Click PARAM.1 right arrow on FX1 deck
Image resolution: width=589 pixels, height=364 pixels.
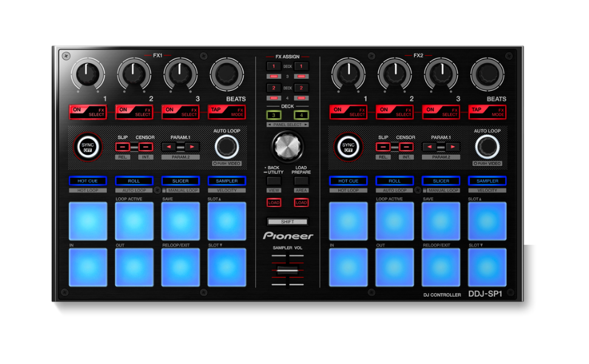tap(192, 147)
